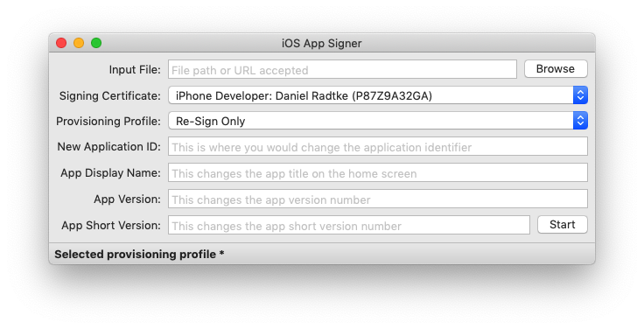Close the iOS App Signer window
Viewport: 644px width, 329px height.
[61, 43]
